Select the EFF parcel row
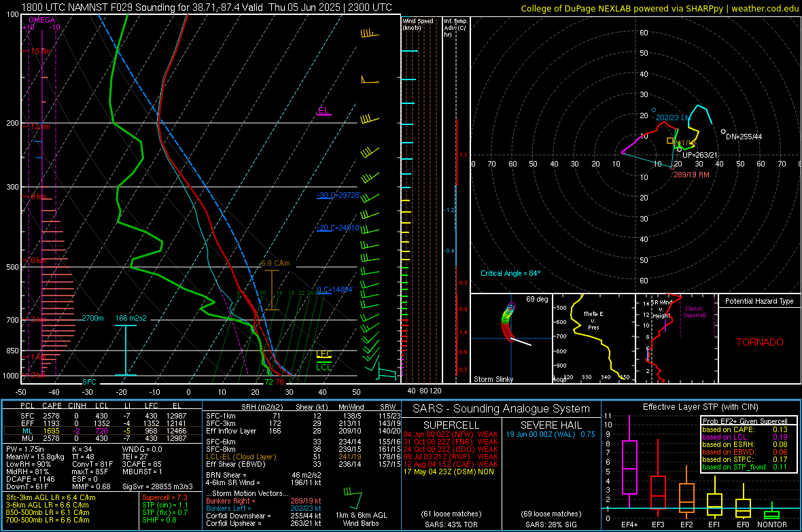 tap(103, 423)
